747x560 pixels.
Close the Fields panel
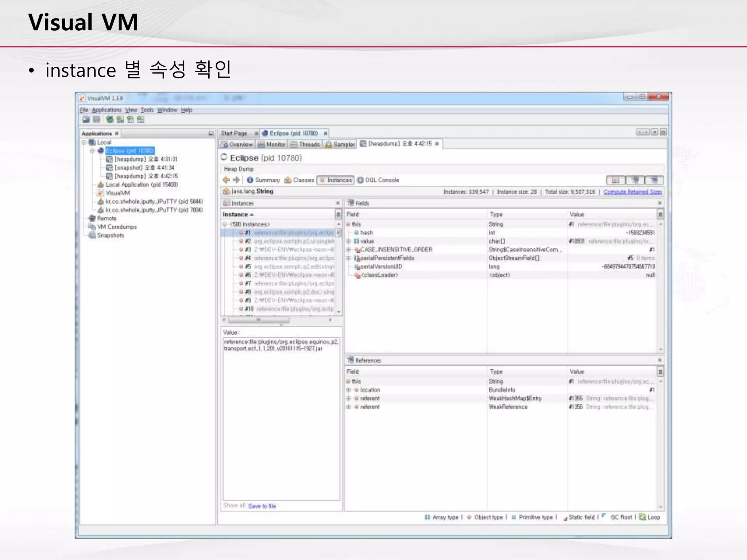pyautogui.click(x=660, y=203)
